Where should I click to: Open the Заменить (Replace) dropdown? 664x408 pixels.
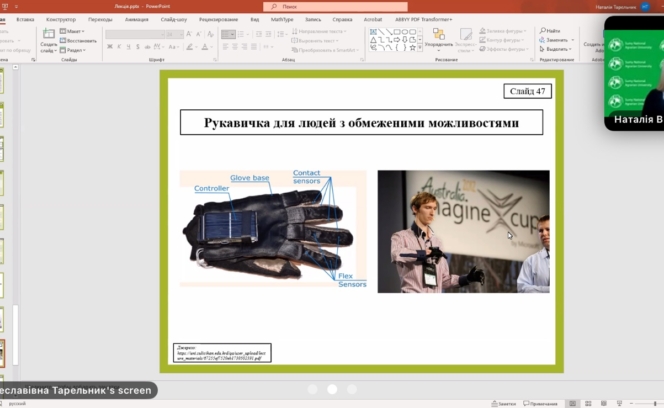point(556,40)
